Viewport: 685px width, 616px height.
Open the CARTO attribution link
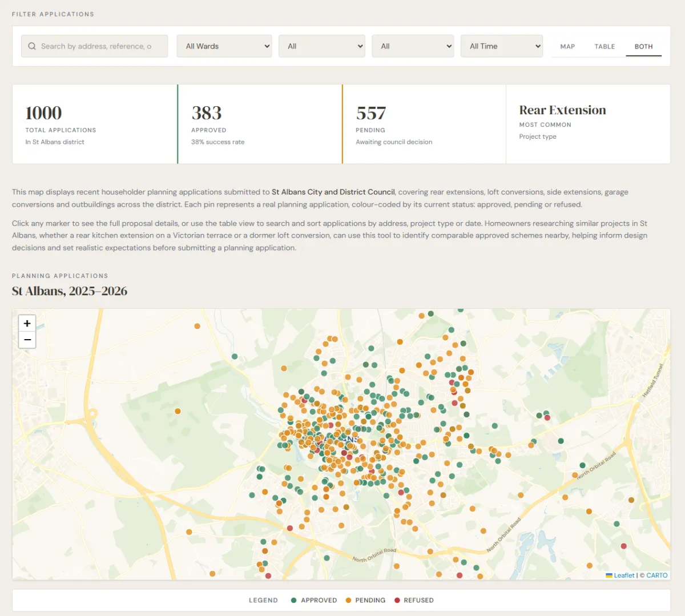[x=656, y=575]
